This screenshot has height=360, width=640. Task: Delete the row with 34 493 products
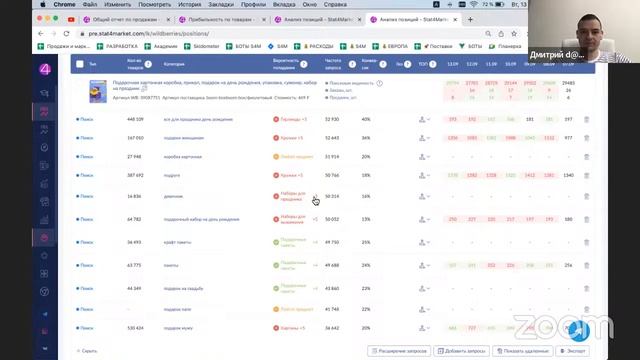tap(587, 242)
